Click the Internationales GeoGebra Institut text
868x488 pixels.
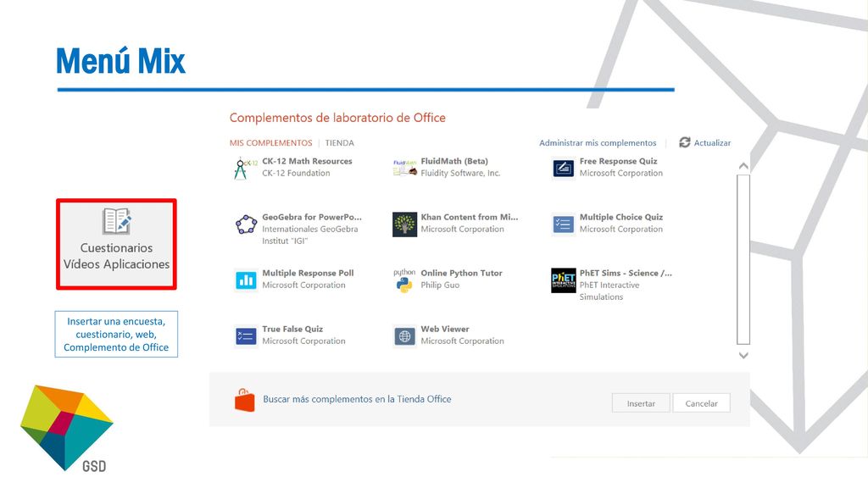310,235
